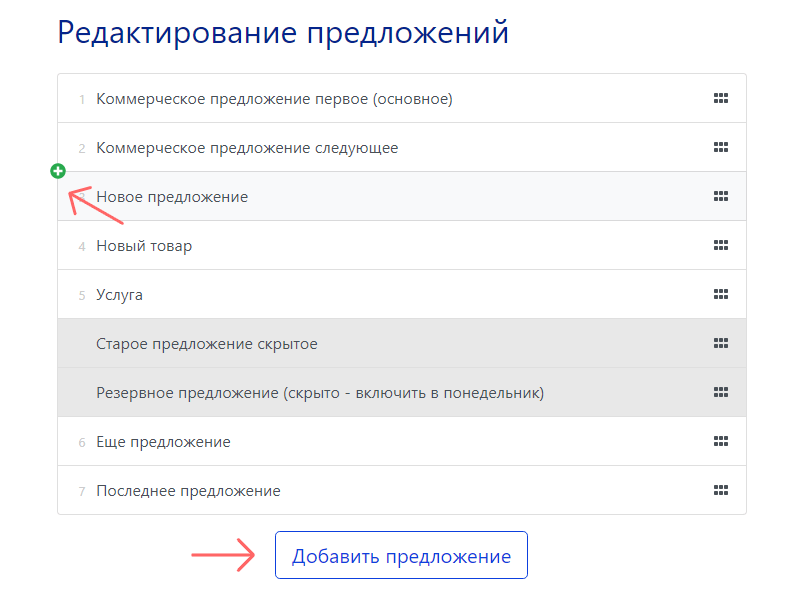This screenshot has height=600, width=800.
Task: Click grid handle for Коммерческое предложение первое
Action: (720, 98)
